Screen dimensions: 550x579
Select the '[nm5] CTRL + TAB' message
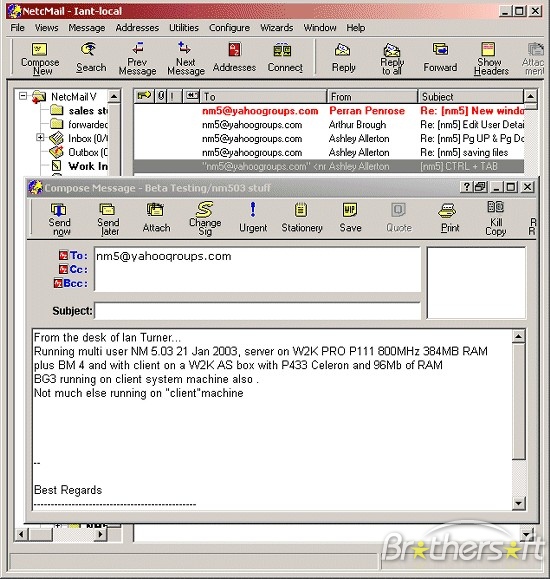(329, 167)
